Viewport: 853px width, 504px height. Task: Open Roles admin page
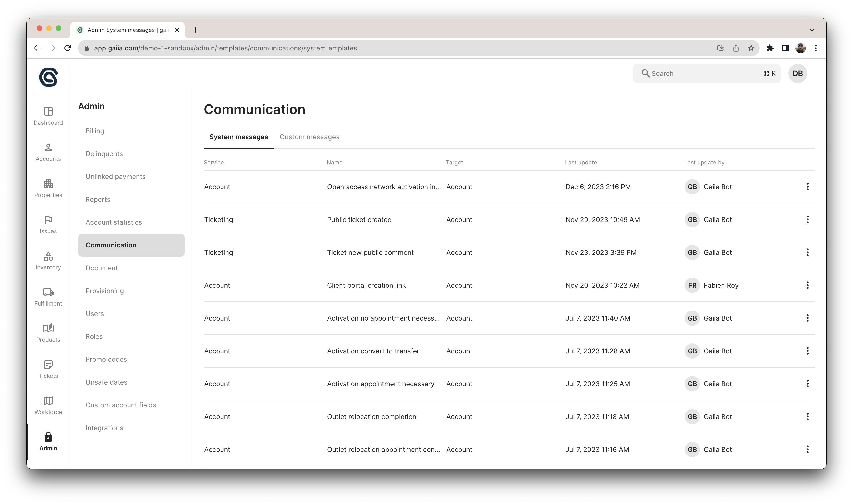tap(131, 336)
